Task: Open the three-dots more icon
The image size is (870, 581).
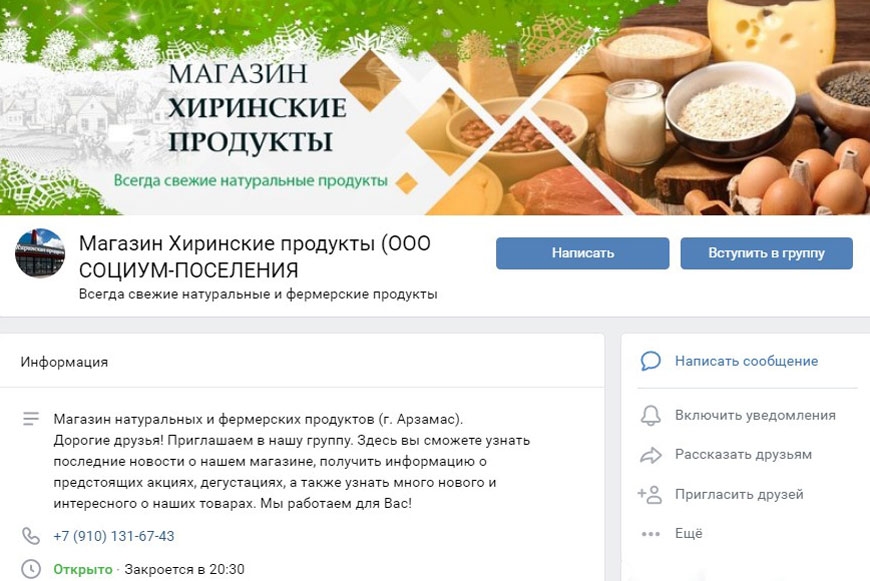Action: coord(651,534)
